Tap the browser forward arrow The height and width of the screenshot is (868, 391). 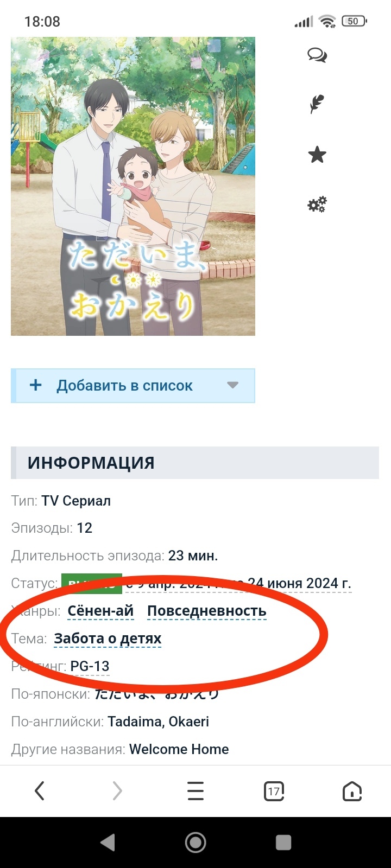117,791
